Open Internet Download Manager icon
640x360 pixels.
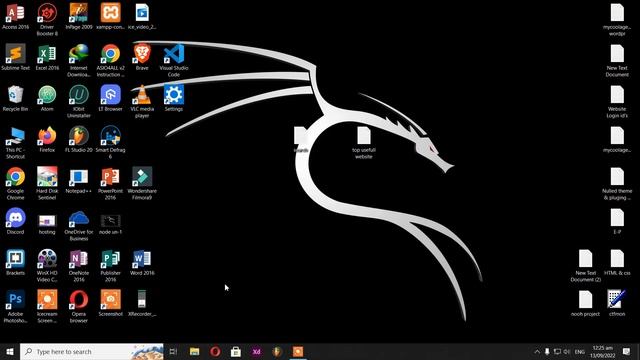click(x=79, y=60)
